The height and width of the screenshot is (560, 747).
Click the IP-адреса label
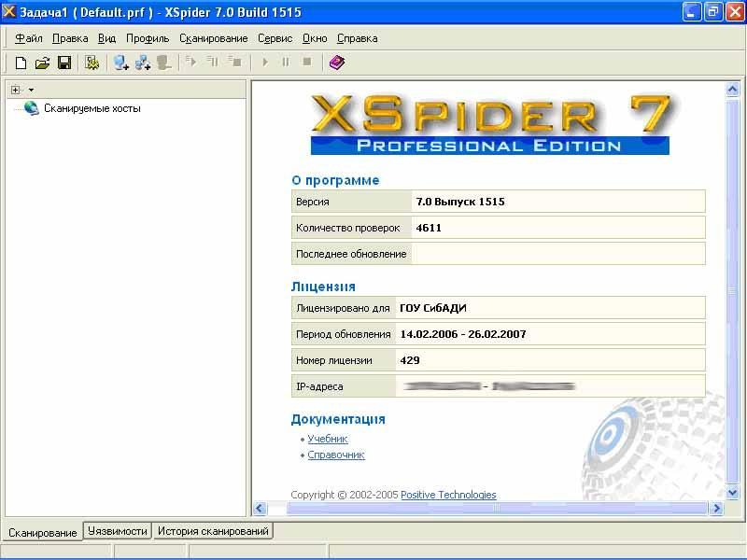coord(319,386)
